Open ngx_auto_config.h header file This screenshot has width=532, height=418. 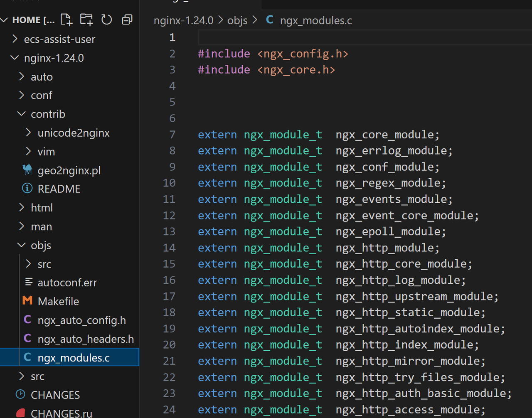[x=81, y=320]
